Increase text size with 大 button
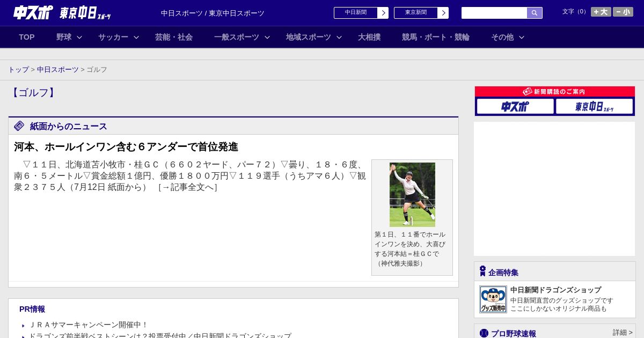 pyautogui.click(x=601, y=12)
